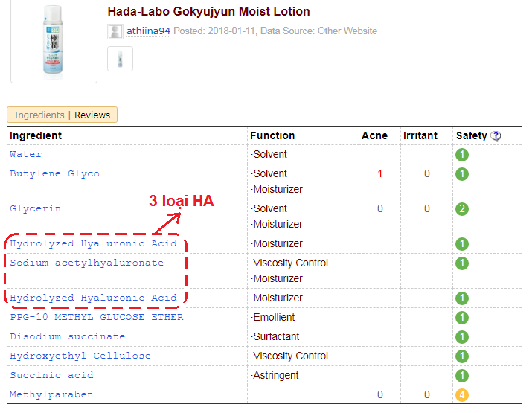Click the safety badge for Sodium acetylhyaluronate
Image resolution: width=532 pixels, height=413 pixels.
pyautogui.click(x=462, y=263)
